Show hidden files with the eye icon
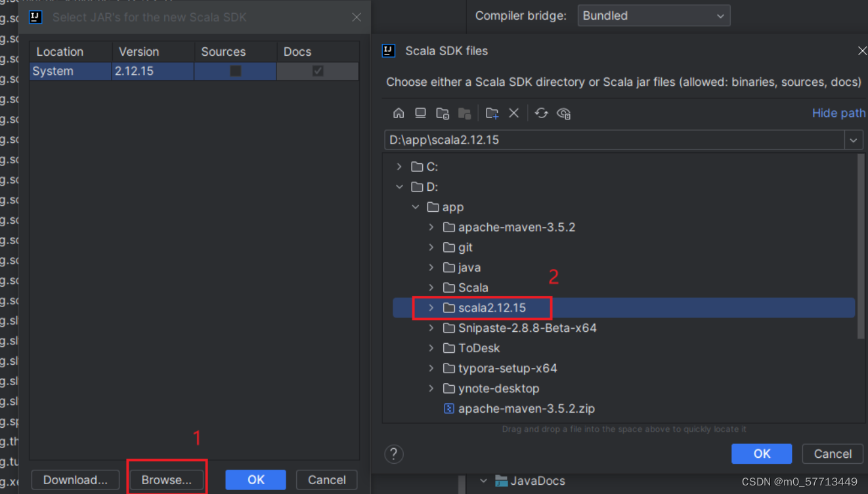The image size is (868, 494). pyautogui.click(x=563, y=113)
